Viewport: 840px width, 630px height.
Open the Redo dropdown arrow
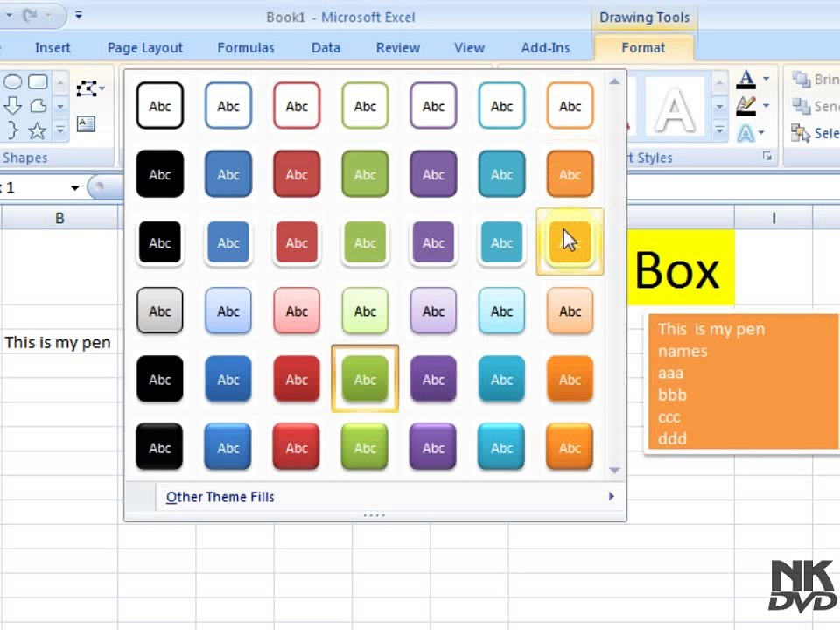[48, 16]
